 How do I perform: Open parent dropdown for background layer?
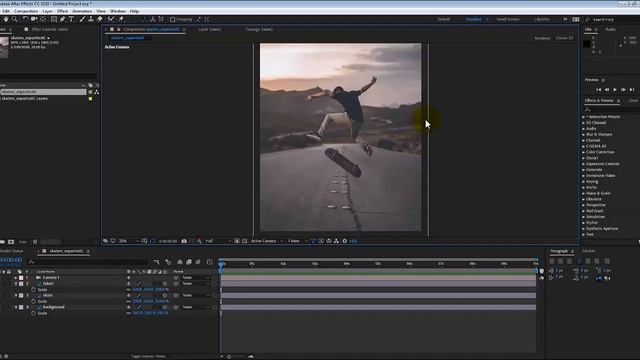pyautogui.click(x=196, y=307)
